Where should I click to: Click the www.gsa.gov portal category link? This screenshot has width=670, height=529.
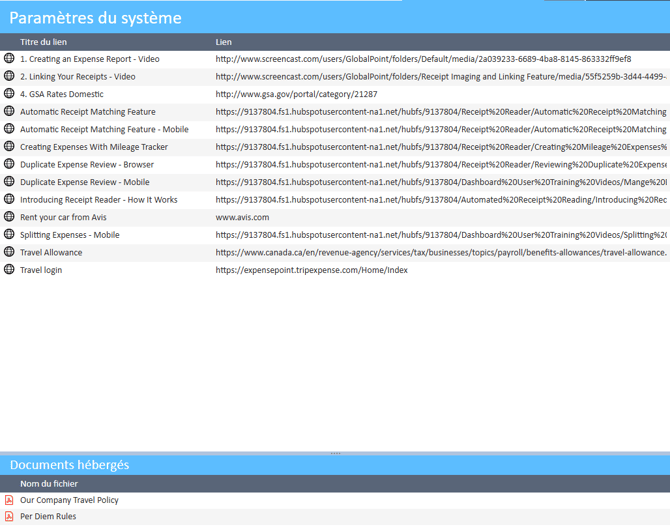click(296, 94)
